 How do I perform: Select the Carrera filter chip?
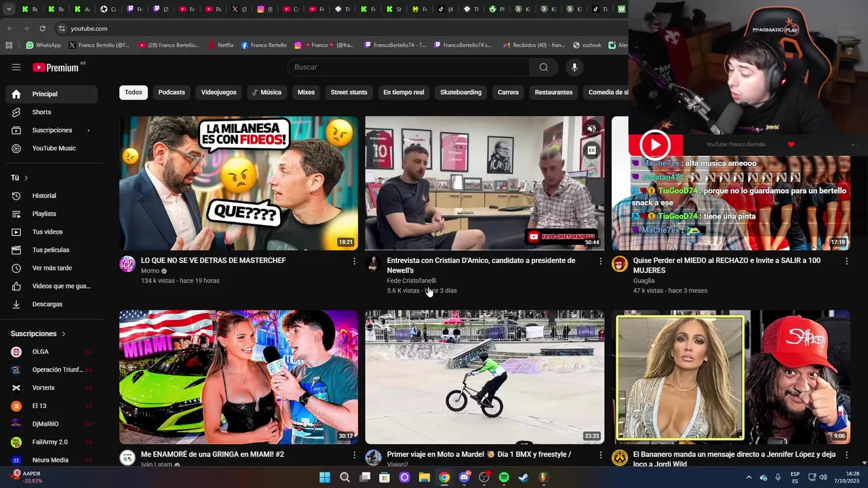tap(508, 92)
